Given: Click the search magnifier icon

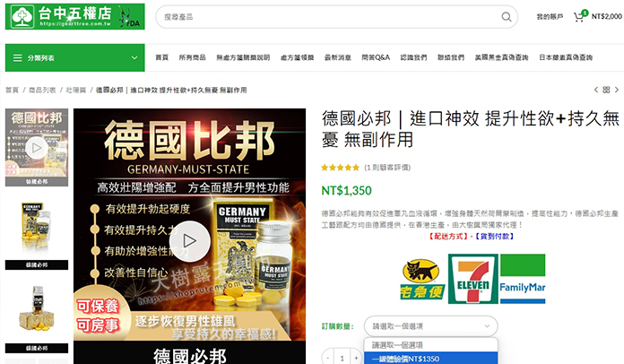Looking at the screenshot, I should (507, 17).
